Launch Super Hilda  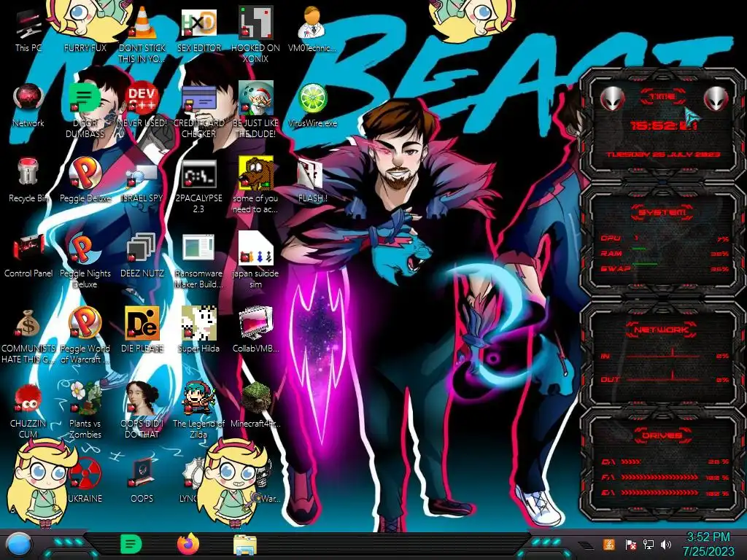198,330
